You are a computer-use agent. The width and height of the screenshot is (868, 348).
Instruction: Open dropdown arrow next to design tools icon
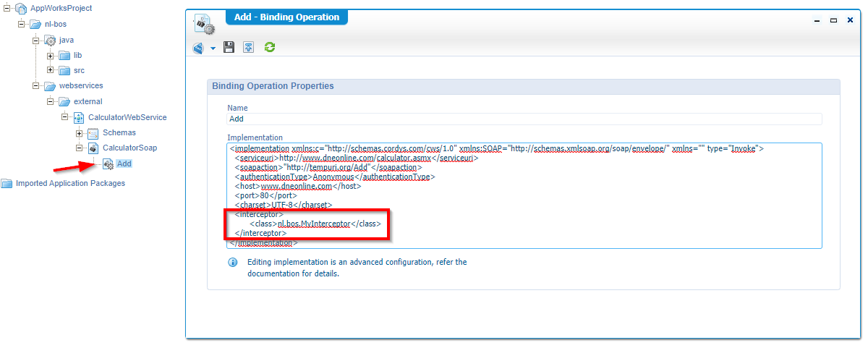[213, 48]
